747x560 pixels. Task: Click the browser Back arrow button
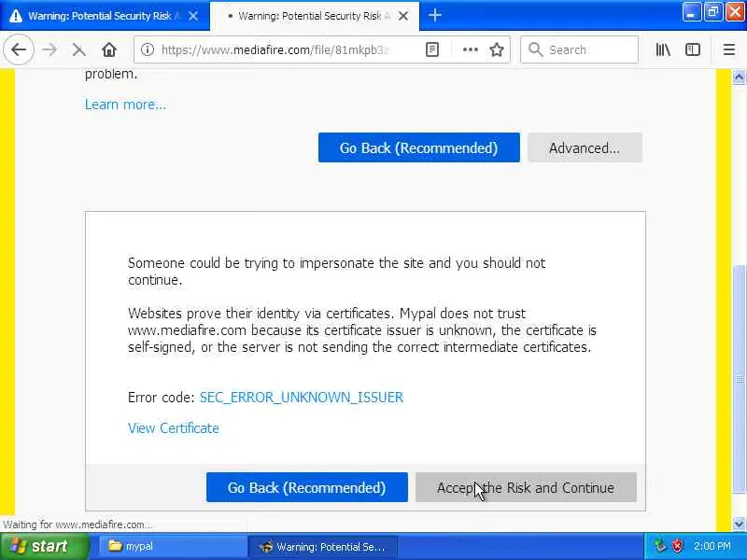coord(19,49)
